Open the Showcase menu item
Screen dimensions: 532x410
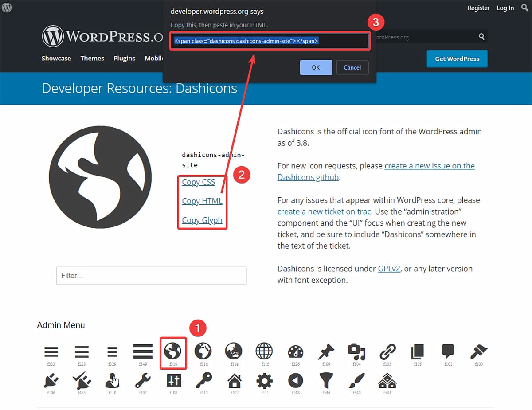coord(56,58)
